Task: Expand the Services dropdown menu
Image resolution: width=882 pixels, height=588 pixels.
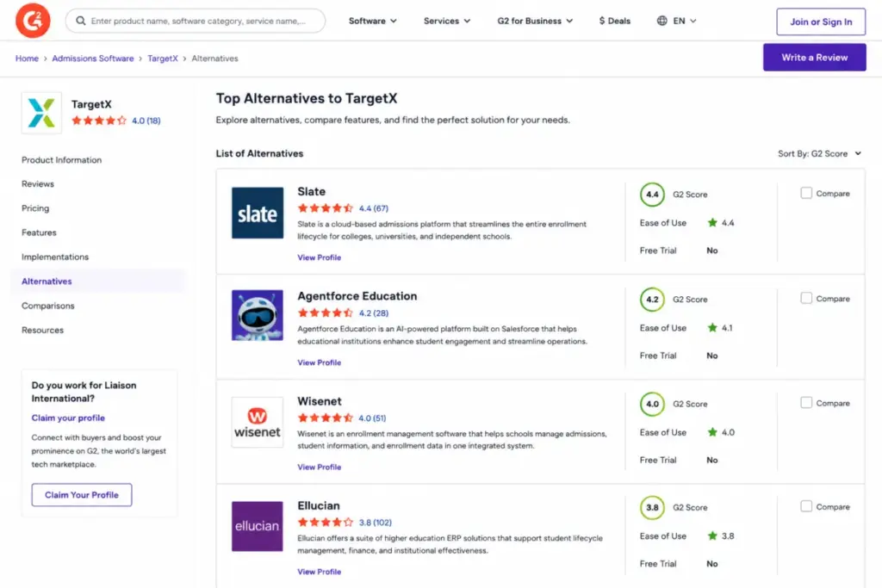Action: [x=447, y=21]
